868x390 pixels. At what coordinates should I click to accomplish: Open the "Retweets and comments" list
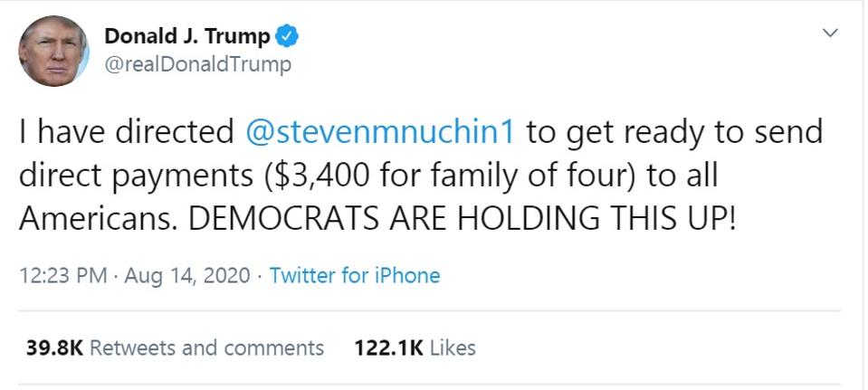[x=207, y=347]
